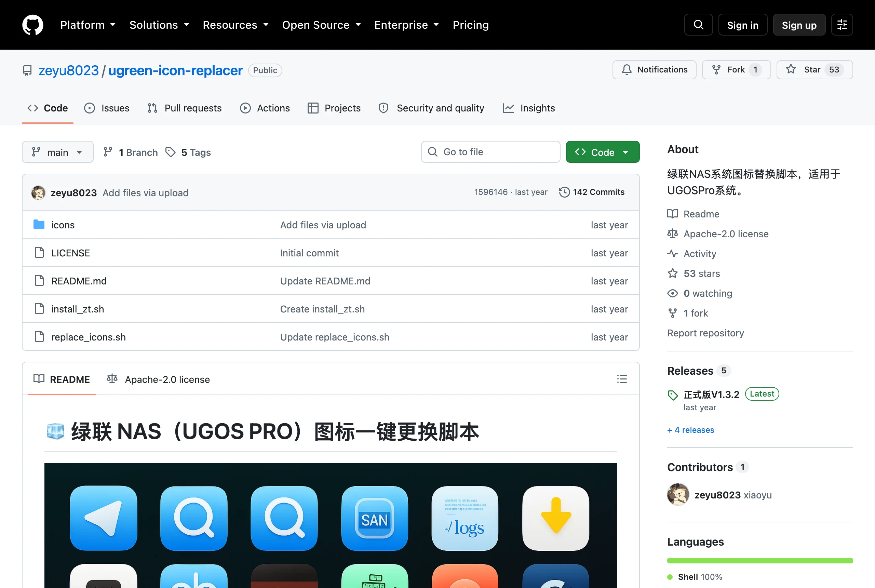875x588 pixels.
Task: Click the branch icon next to 1 Branch
Action: coord(108,152)
